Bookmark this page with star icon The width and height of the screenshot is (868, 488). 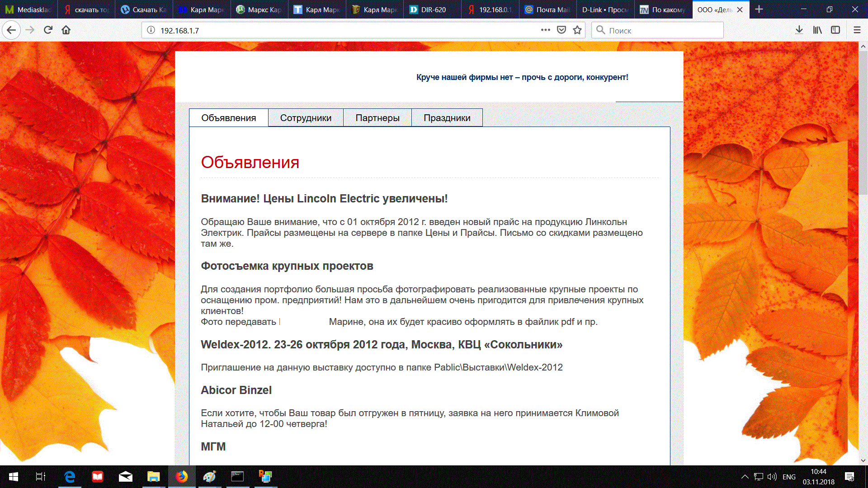pyautogui.click(x=577, y=30)
